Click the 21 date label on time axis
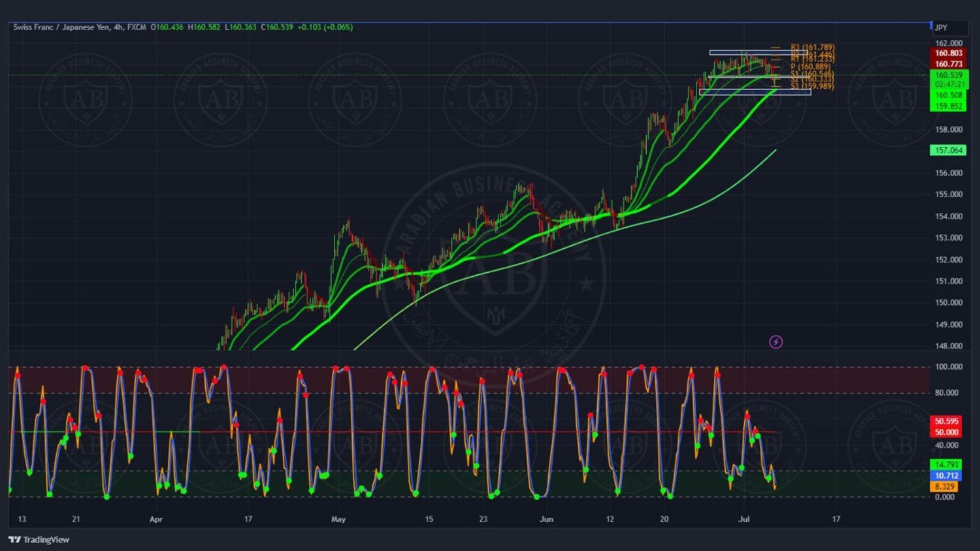 click(76, 520)
